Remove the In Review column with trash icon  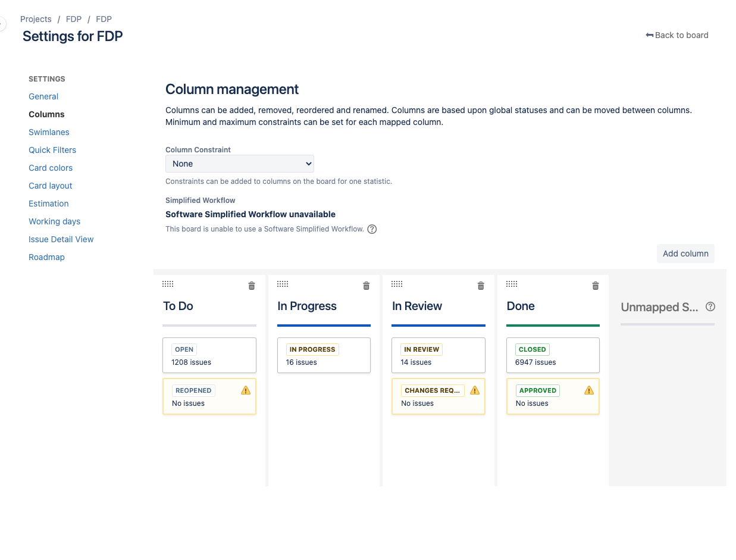481,286
